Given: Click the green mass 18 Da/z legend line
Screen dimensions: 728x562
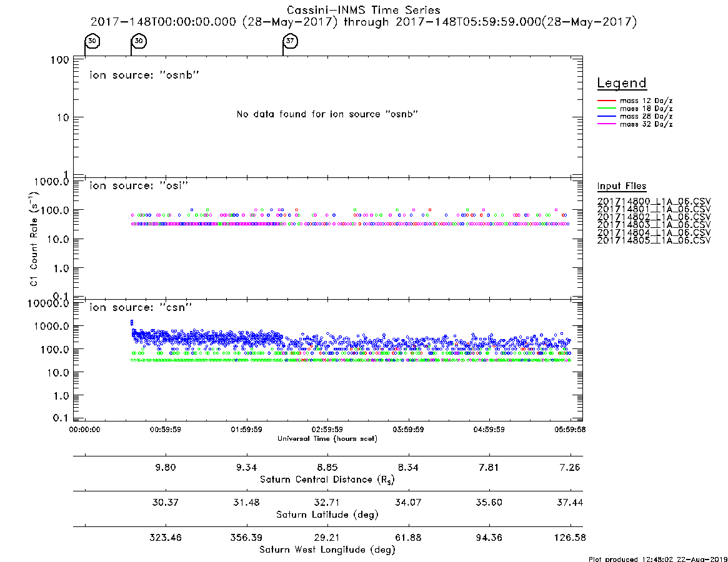Looking at the screenshot, I should coord(606,109).
